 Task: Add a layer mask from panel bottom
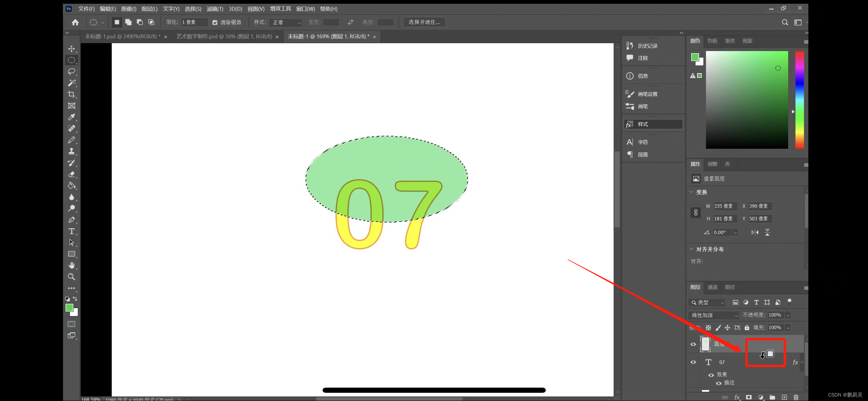click(749, 397)
